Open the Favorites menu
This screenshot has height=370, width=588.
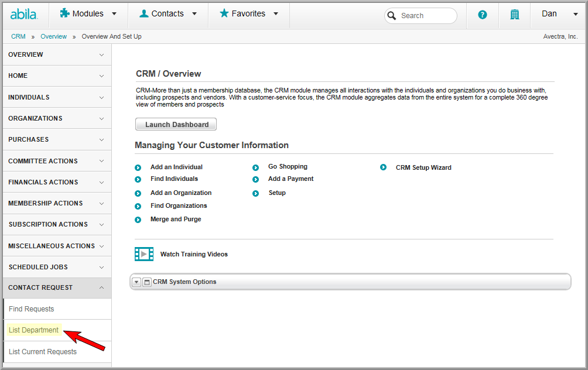(x=248, y=13)
